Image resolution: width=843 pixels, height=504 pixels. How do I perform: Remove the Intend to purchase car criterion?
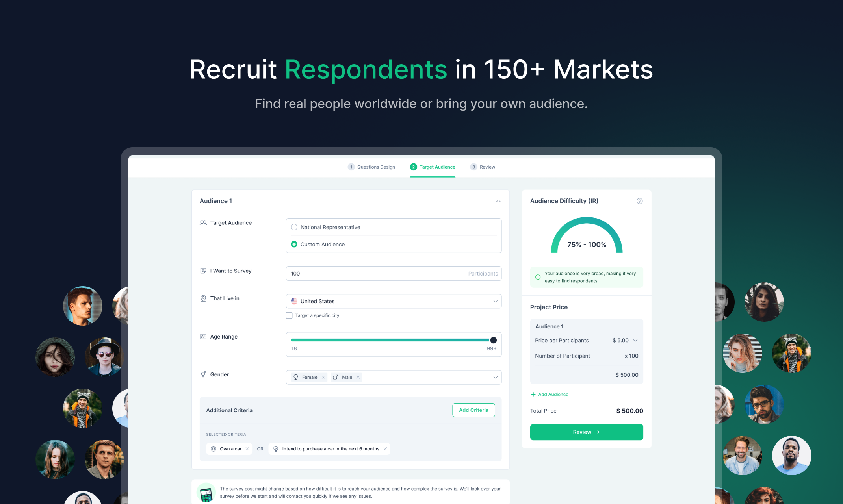pos(385,449)
